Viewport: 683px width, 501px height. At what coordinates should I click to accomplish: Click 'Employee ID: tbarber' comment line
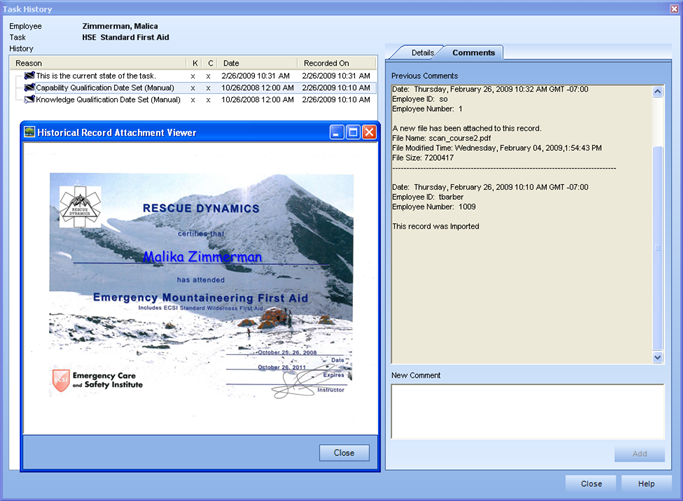(x=428, y=197)
